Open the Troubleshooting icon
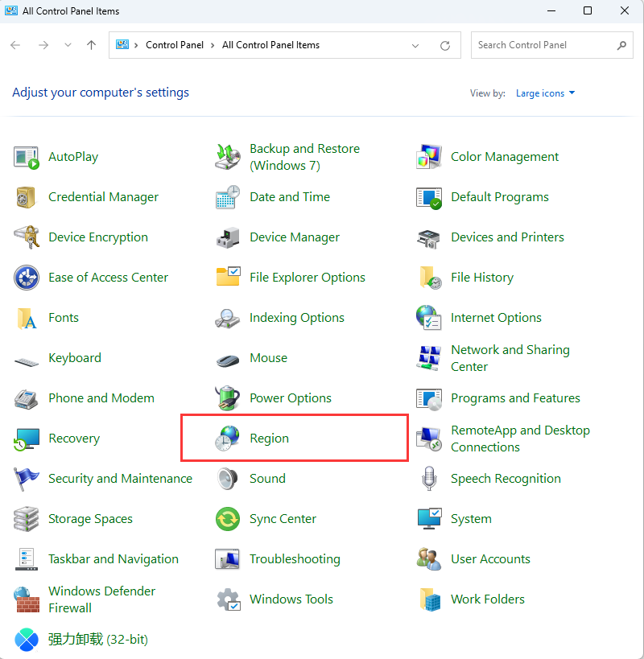This screenshot has height=659, width=644. pyautogui.click(x=228, y=559)
